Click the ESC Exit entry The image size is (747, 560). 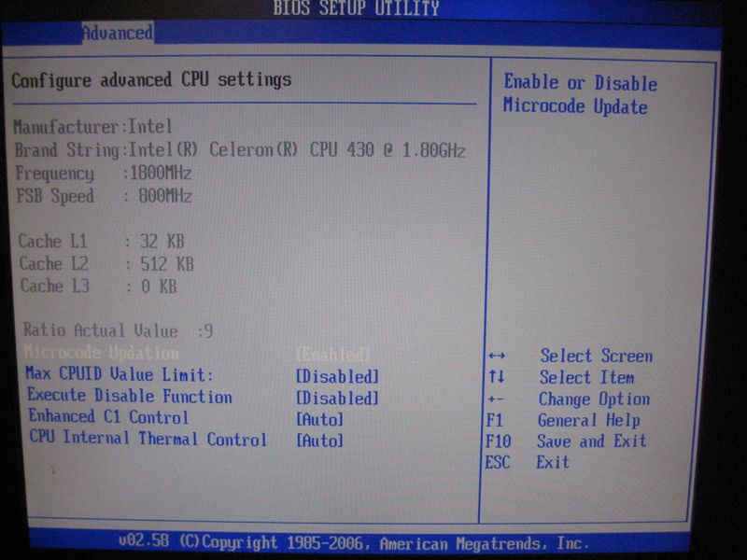pyautogui.click(x=528, y=462)
